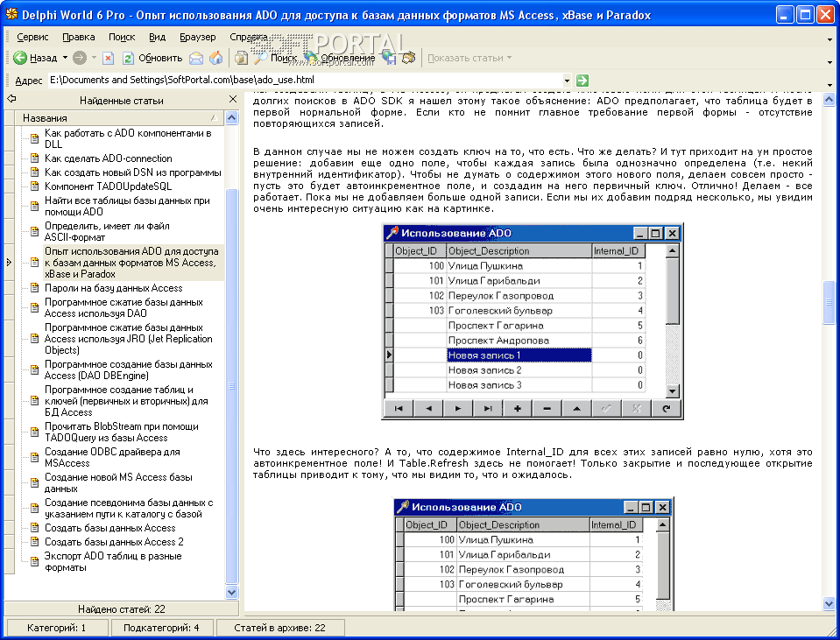The height and width of the screenshot is (640, 840).
Task: Go to the home page icon
Action: click(x=215, y=58)
